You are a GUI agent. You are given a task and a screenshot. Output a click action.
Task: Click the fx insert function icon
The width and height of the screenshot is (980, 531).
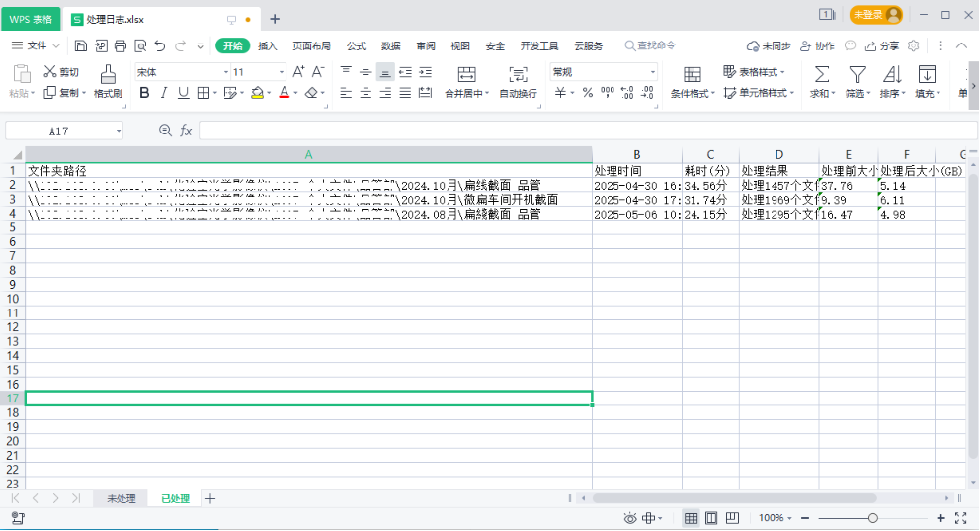(x=186, y=131)
